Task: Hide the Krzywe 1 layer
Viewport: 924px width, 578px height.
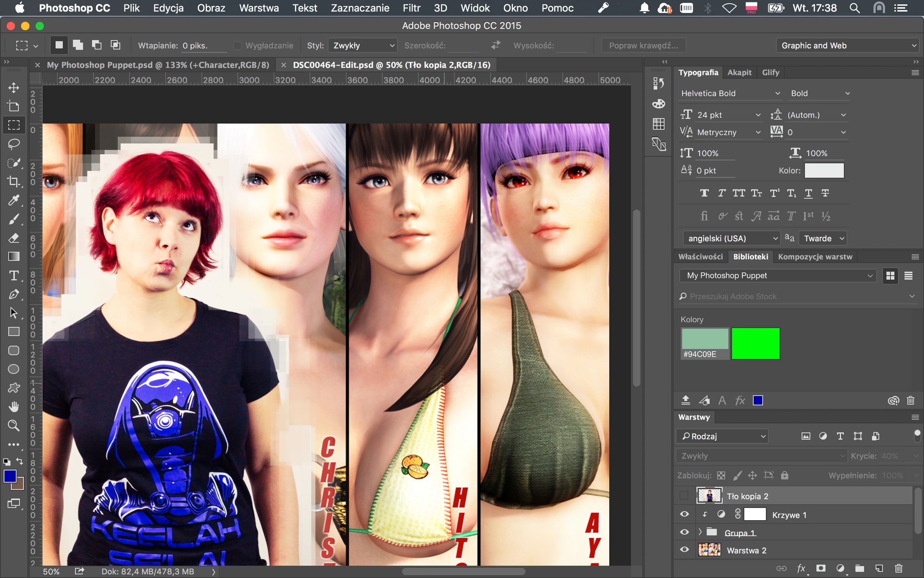Action: (x=685, y=514)
